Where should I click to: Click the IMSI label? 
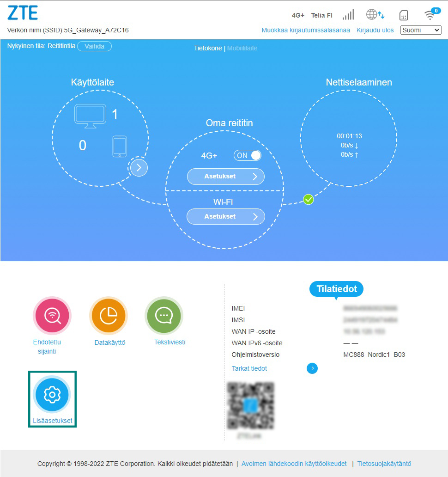238,320
